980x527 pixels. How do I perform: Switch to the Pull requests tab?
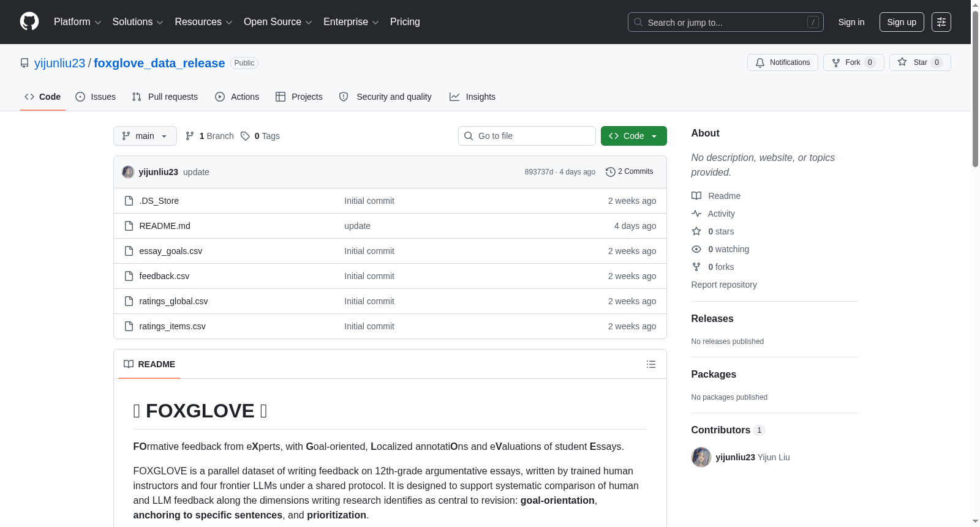pyautogui.click(x=165, y=97)
